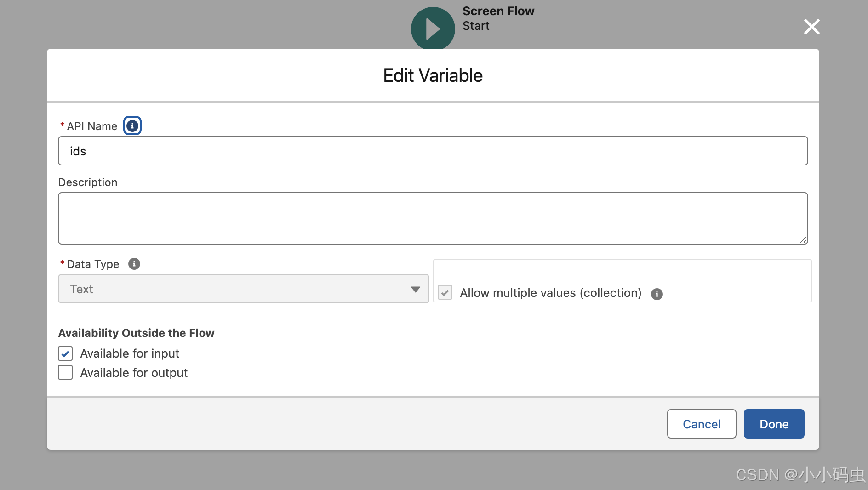868x490 pixels.
Task: Click the Description resize handle
Action: pos(803,239)
